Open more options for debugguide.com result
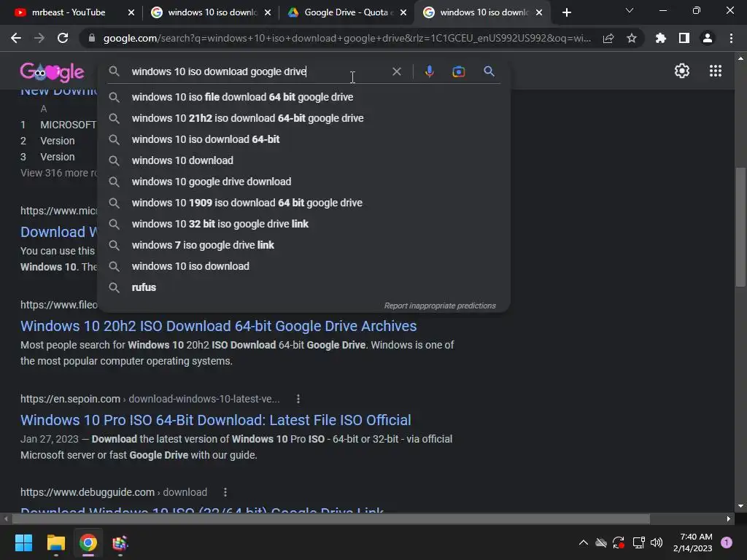Screen dimensions: 747x560 pos(225,492)
